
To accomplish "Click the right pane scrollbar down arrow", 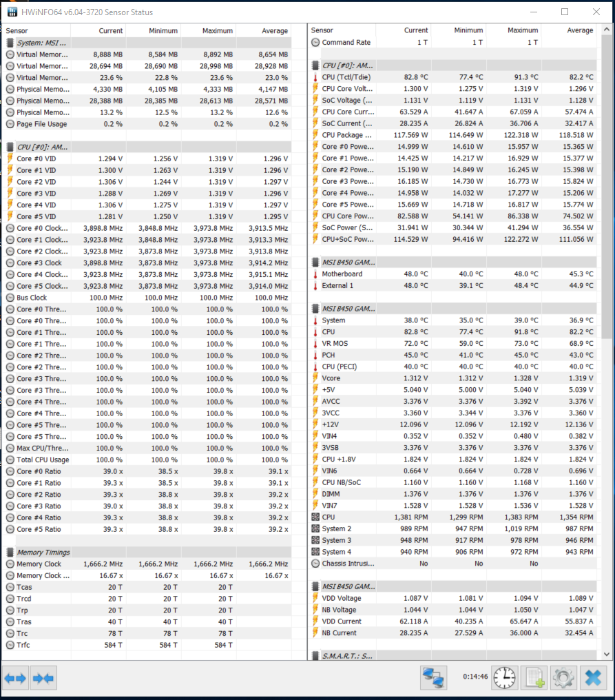I will pyautogui.click(x=607, y=654).
